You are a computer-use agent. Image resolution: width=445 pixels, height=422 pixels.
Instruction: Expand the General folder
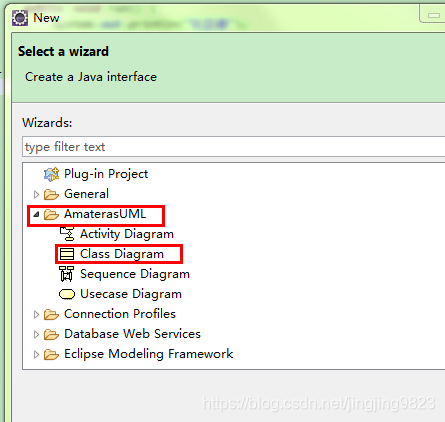click(x=36, y=194)
